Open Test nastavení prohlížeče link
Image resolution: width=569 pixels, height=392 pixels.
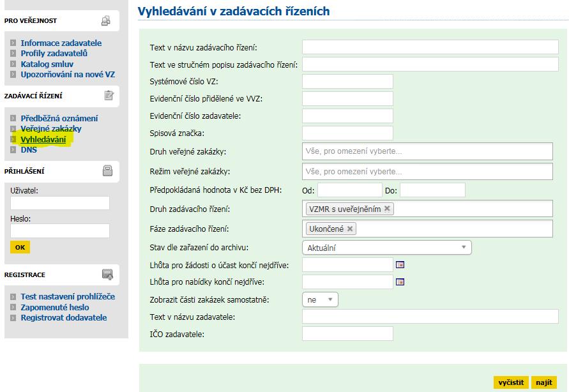click(x=68, y=297)
